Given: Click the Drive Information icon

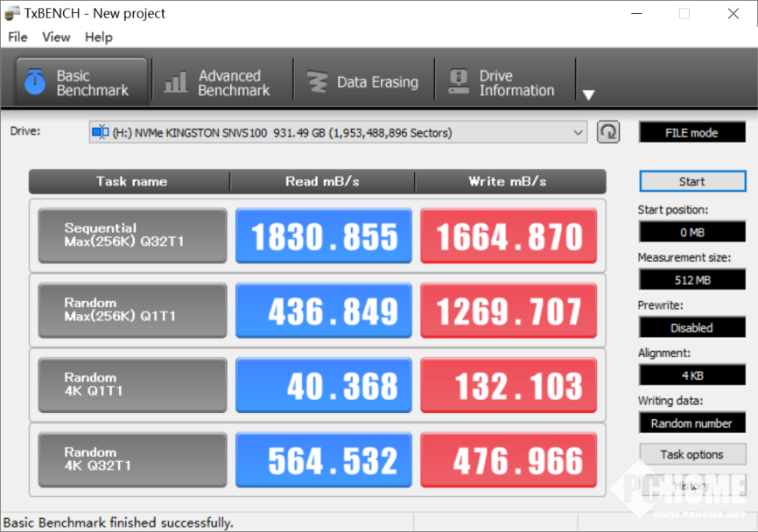Looking at the screenshot, I should point(459,82).
